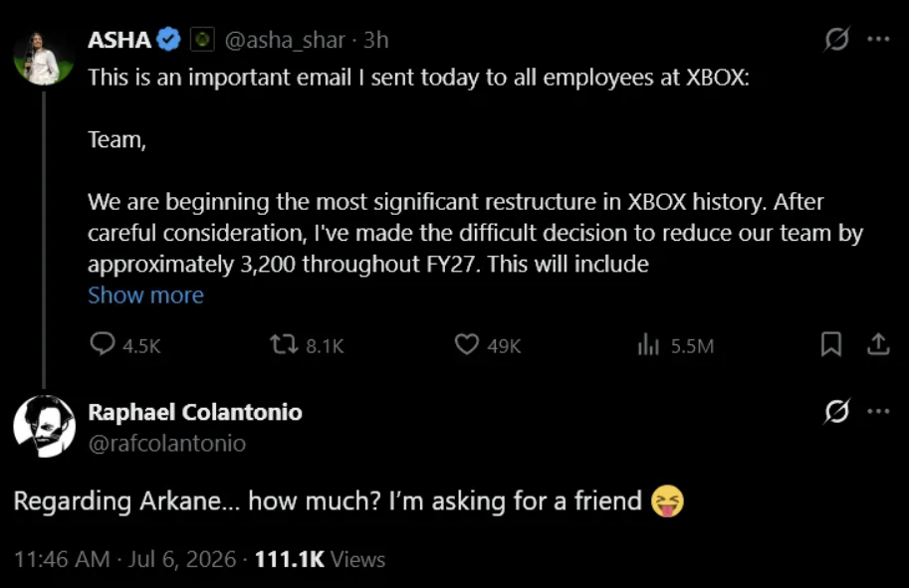
Task: Open the reply icon on ASHA's post
Action: pyautogui.click(x=102, y=344)
